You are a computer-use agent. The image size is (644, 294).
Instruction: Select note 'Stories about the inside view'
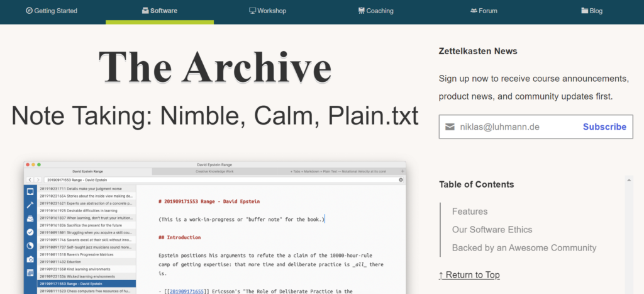[87, 196]
